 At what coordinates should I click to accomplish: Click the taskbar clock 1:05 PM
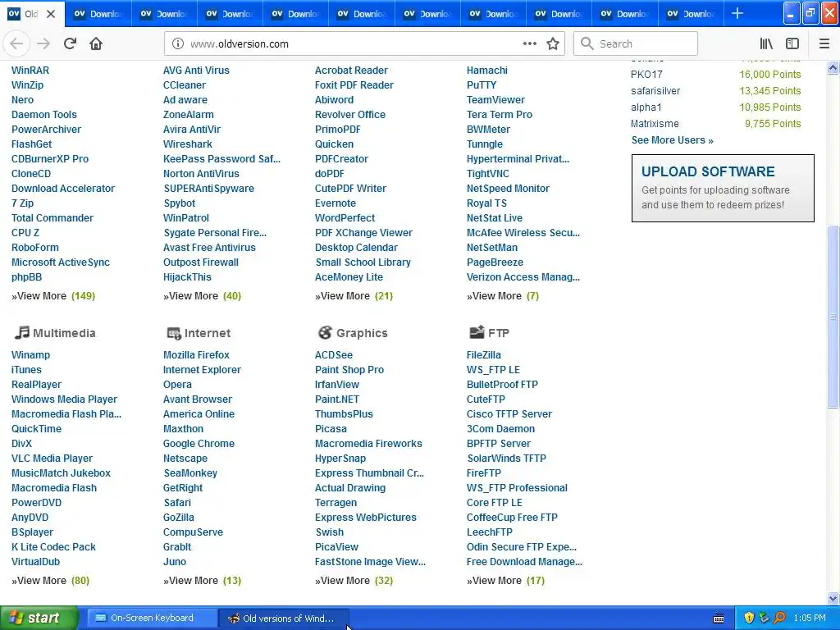click(x=810, y=618)
